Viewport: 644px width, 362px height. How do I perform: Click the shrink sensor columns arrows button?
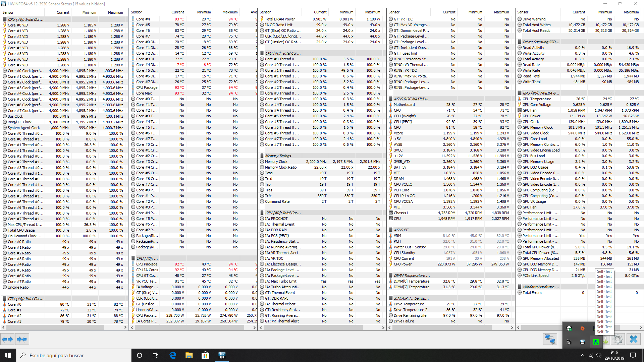[22, 339]
